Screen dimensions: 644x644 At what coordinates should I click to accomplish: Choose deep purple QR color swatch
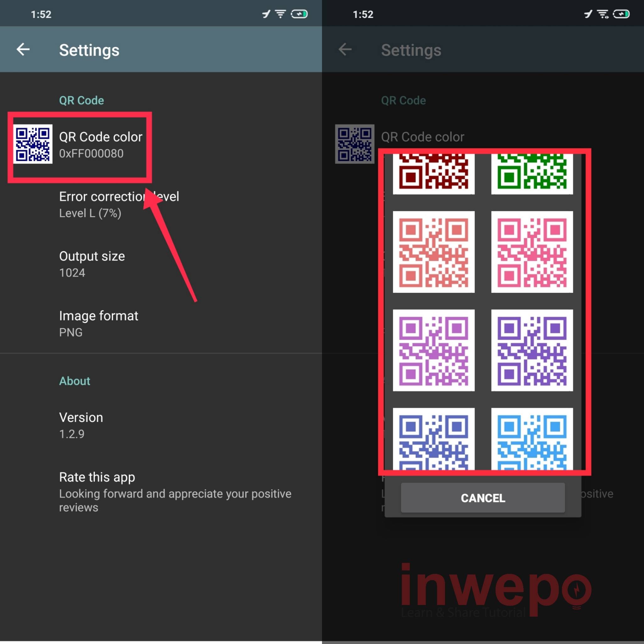pos(532,350)
